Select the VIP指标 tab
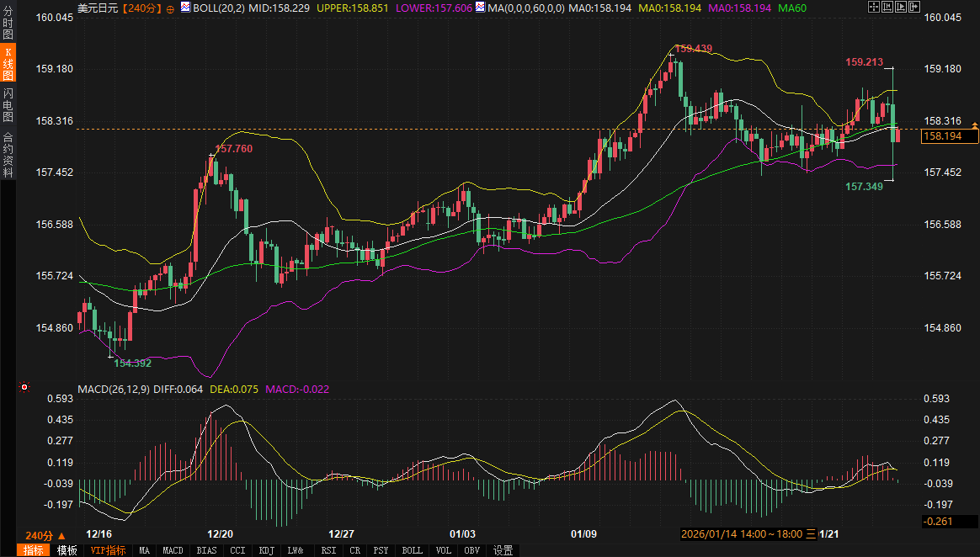 (x=108, y=550)
